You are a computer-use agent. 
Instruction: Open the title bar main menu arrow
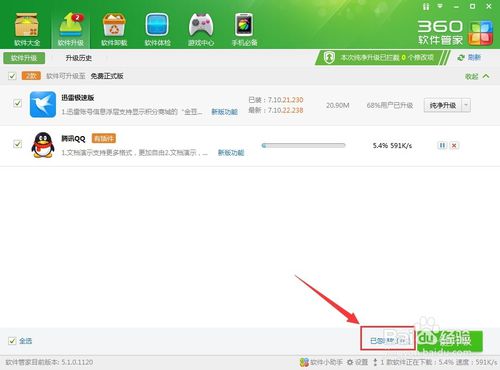441,6
